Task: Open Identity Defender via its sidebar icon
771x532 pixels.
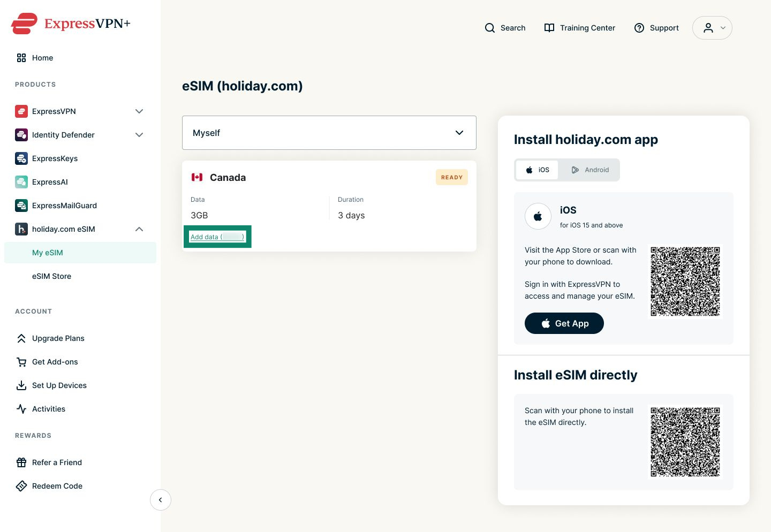Action: tap(21, 135)
